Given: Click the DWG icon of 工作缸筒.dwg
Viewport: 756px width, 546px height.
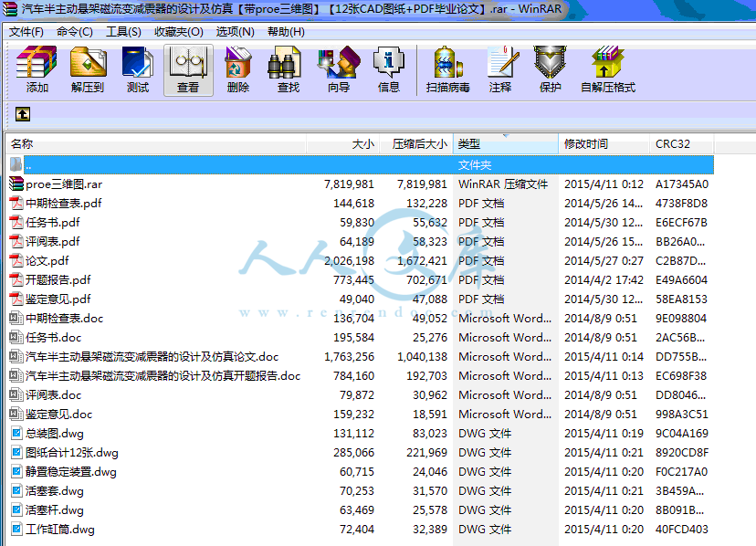Looking at the screenshot, I should point(16,530).
